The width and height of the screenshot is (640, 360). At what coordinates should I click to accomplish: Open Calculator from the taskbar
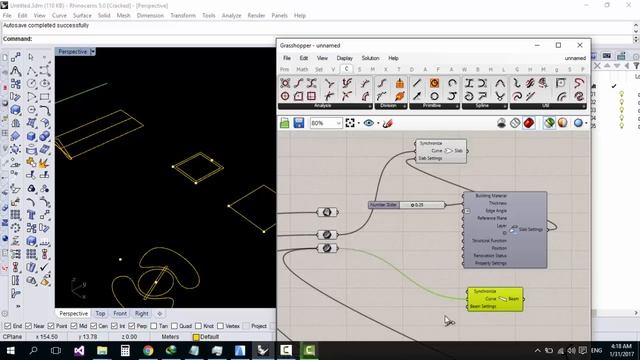coord(125,350)
